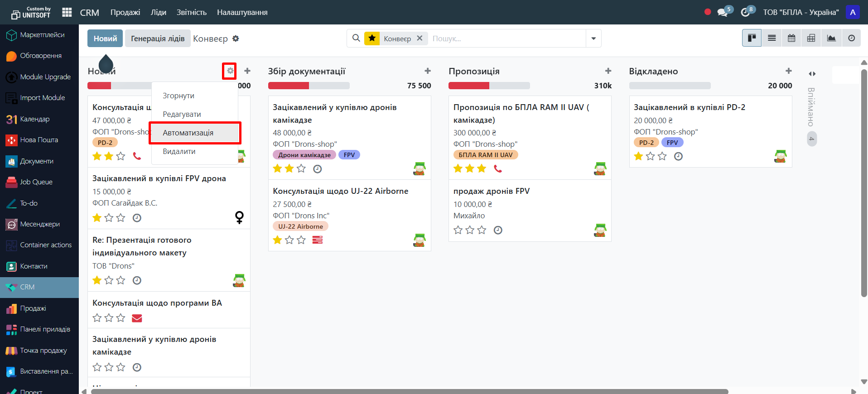Open the activity clock view icon
Viewport: 868px width, 394px height.
[x=851, y=38]
